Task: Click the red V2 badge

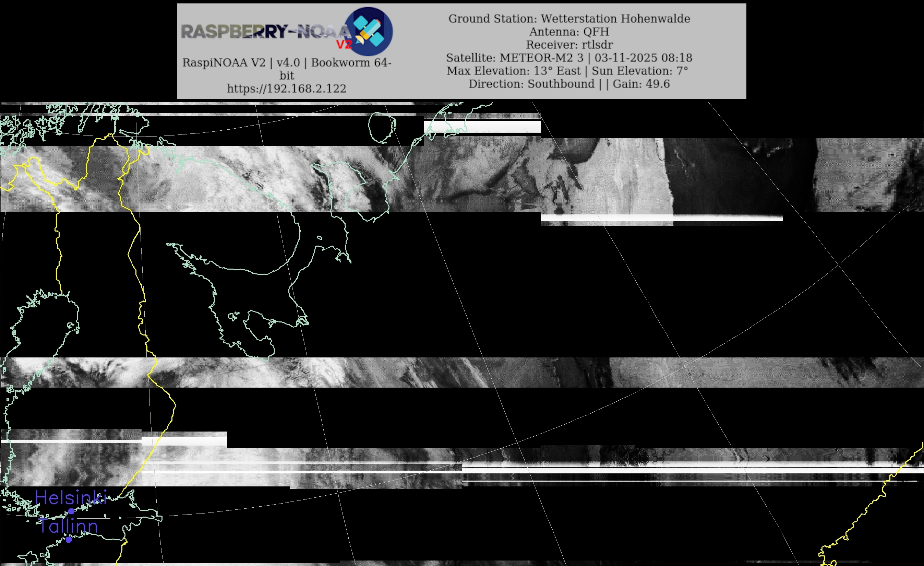Action: [344, 45]
